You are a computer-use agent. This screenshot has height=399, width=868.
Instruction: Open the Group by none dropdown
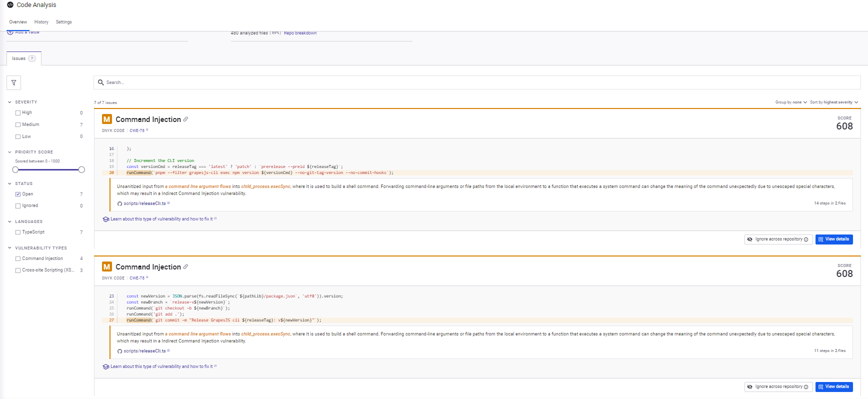(791, 102)
